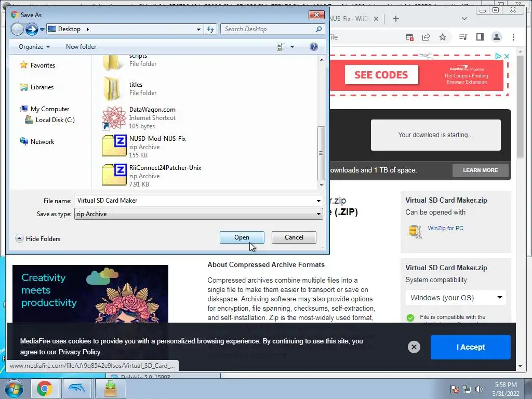Image resolution: width=532 pixels, height=399 pixels.
Task: Open Chrome three-dot menu
Action: (x=513, y=37)
